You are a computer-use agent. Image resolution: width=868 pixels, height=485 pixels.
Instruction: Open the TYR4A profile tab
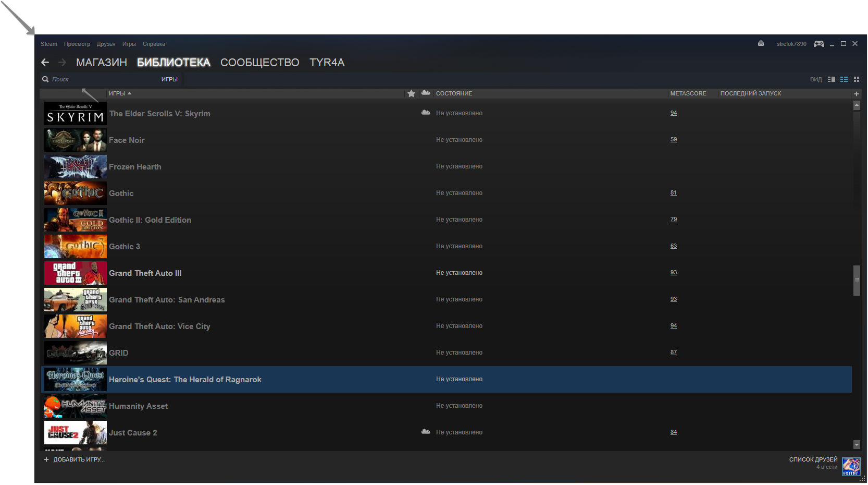327,63
